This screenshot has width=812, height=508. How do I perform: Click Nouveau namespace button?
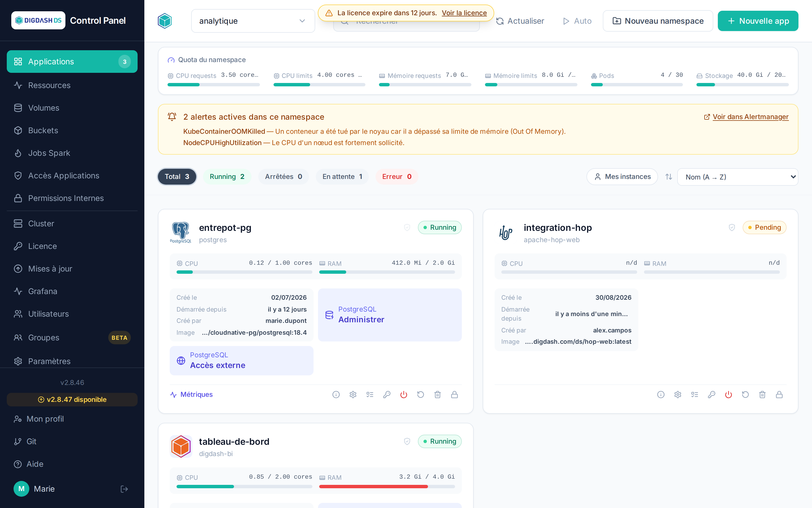[x=658, y=21]
